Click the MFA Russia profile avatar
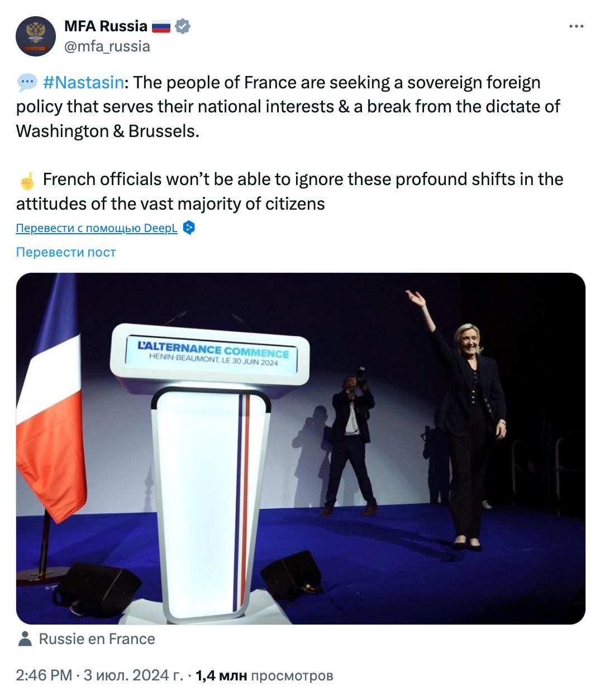600x700 pixels. point(36,36)
